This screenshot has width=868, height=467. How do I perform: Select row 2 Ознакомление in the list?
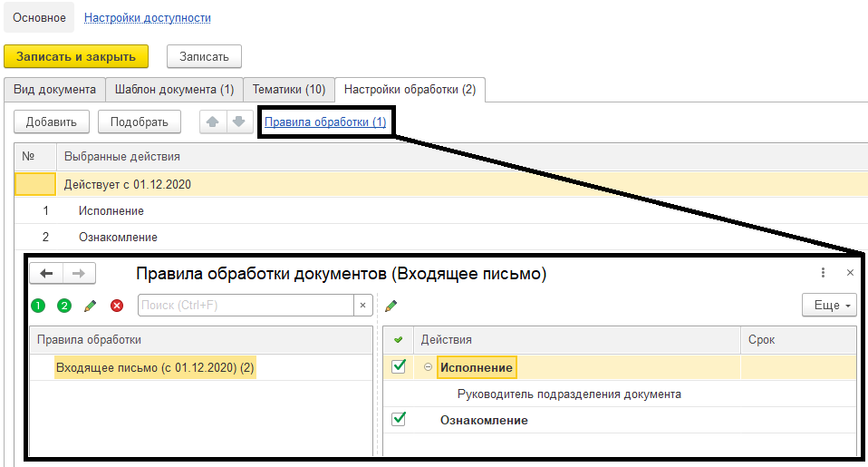pyautogui.click(x=441, y=237)
